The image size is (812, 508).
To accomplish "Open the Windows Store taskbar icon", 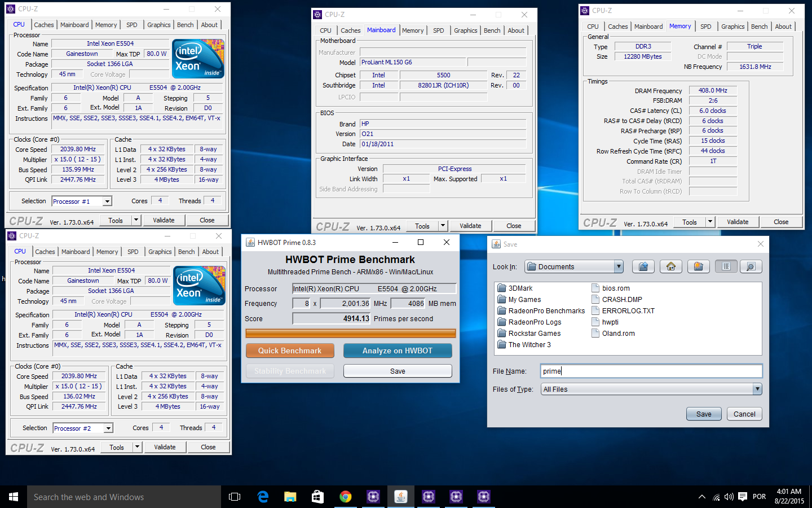I will coord(317,497).
